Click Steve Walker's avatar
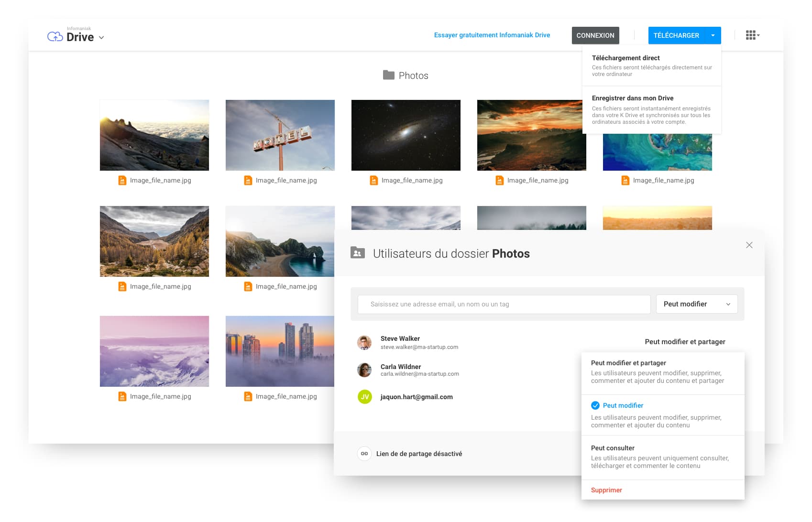Viewport: 812px width, 522px height. (364, 342)
